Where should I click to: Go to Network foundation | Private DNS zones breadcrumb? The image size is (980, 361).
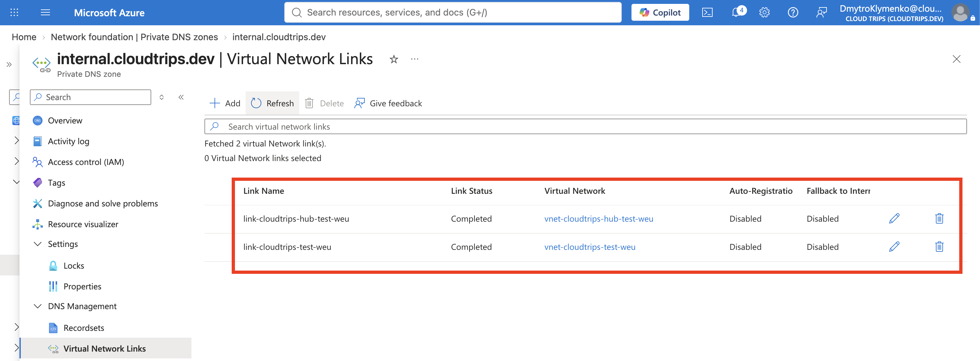point(134,37)
